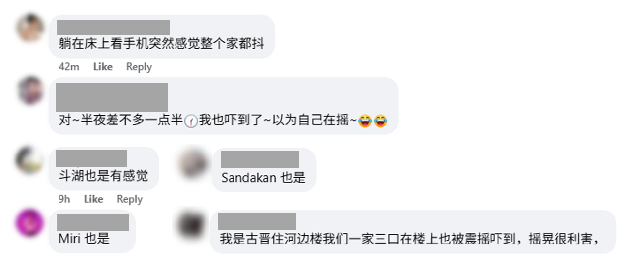Like the comment posted 42m ago
644x275 pixels.
103,67
